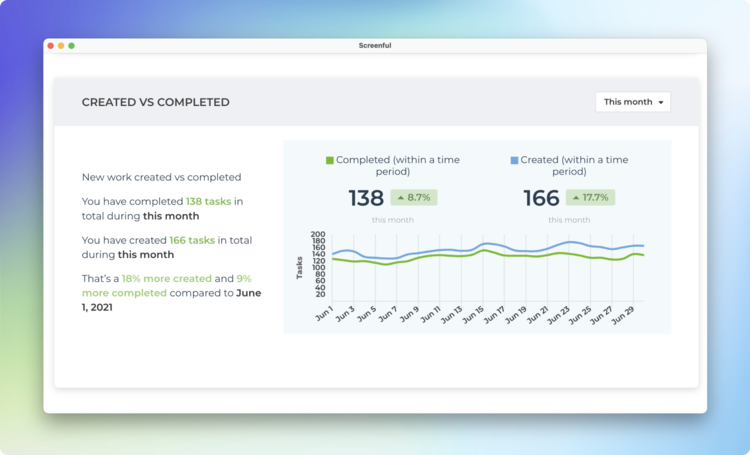Select the 166 created tasks total
Screen dimensions: 750x455
click(x=541, y=198)
